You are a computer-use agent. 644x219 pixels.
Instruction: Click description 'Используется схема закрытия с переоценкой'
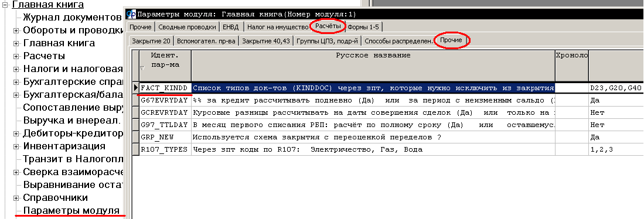[373, 137]
